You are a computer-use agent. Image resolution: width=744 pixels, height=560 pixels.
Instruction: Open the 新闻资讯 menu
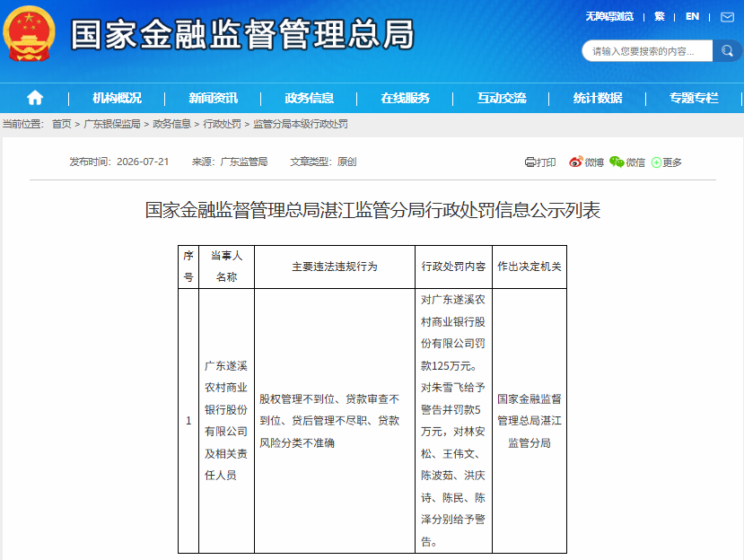pyautogui.click(x=213, y=98)
